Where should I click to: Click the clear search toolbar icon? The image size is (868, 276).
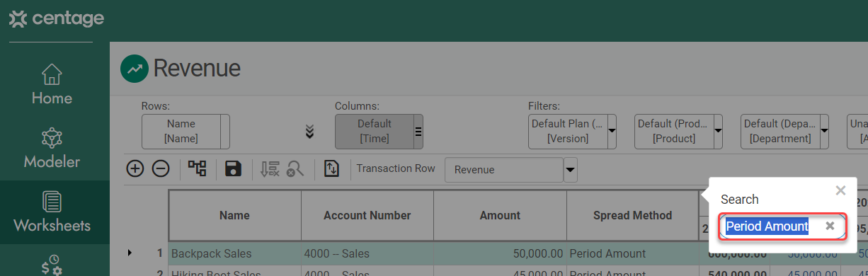295,168
